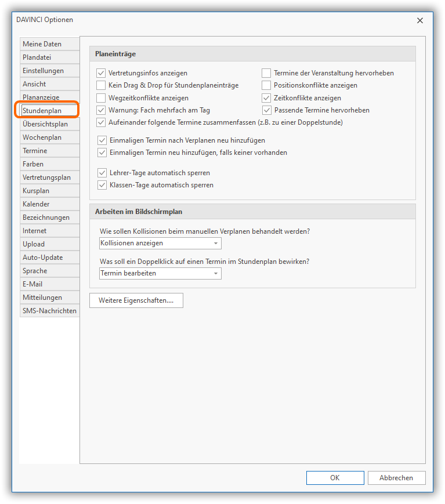This screenshot has height=504, width=445.
Task: Go to the Kalender tab
Action: tap(49, 204)
